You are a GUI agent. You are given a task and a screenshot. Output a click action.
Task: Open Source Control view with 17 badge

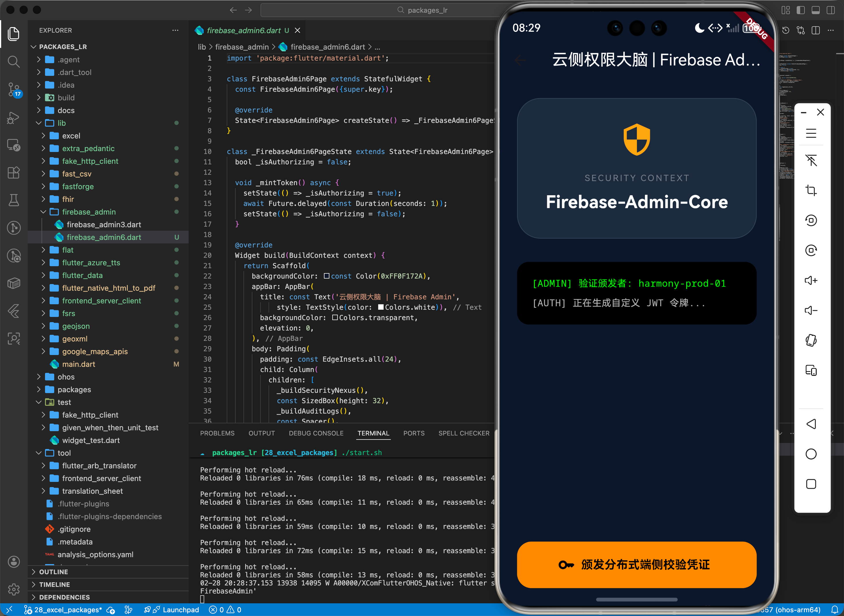[x=14, y=89]
